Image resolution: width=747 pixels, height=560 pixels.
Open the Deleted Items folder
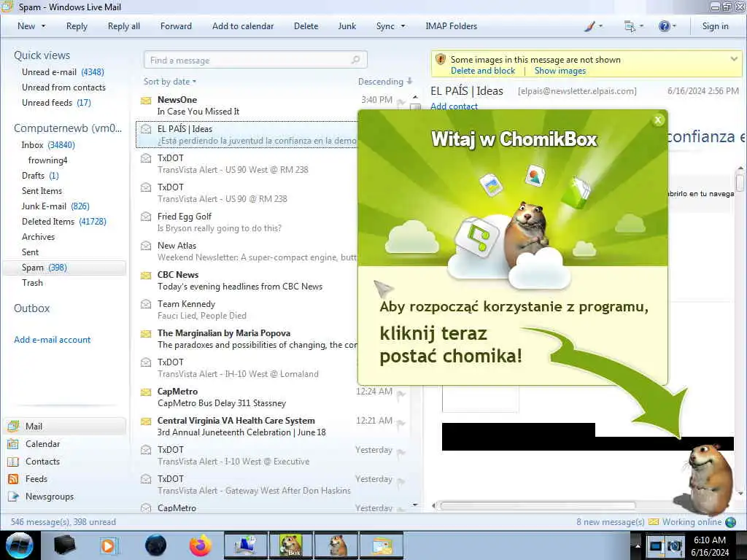(x=64, y=222)
